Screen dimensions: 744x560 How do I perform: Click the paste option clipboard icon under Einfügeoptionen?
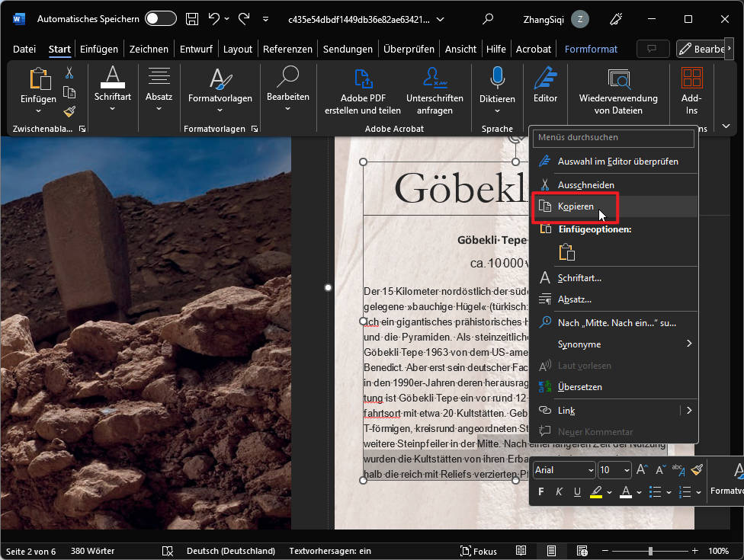pos(567,252)
